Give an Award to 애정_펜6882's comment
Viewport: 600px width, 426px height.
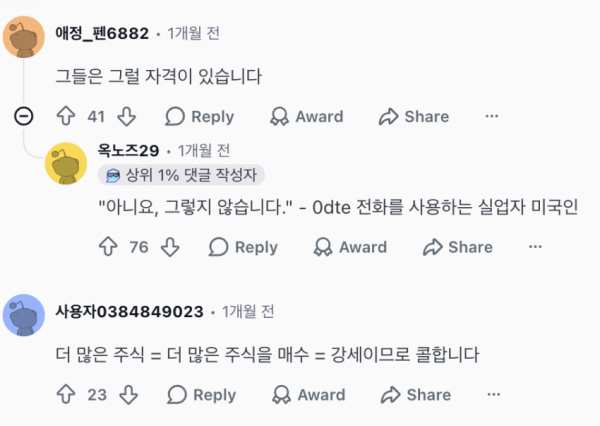pos(307,116)
